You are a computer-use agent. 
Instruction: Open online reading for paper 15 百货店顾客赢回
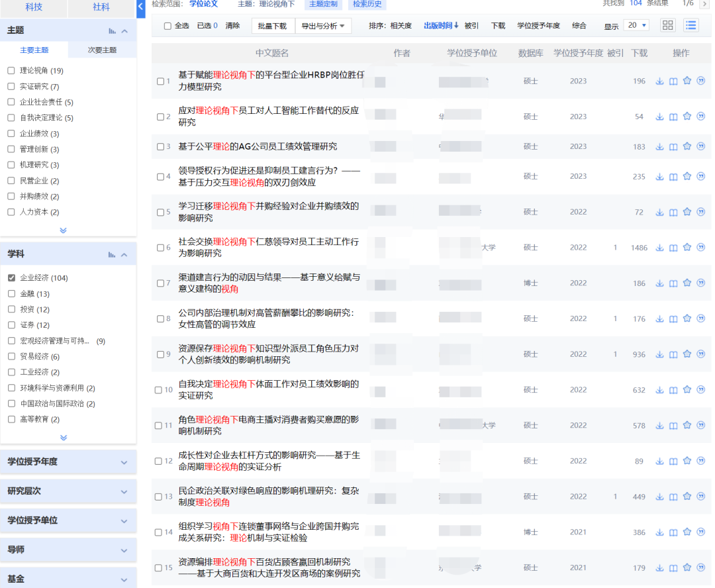(x=673, y=568)
